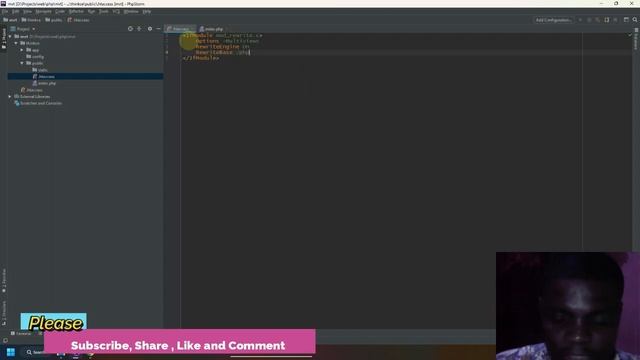This screenshot has width=640, height=360.
Task: Click the tool windows quick-access icon bottom-left
Action: click(x=5, y=340)
